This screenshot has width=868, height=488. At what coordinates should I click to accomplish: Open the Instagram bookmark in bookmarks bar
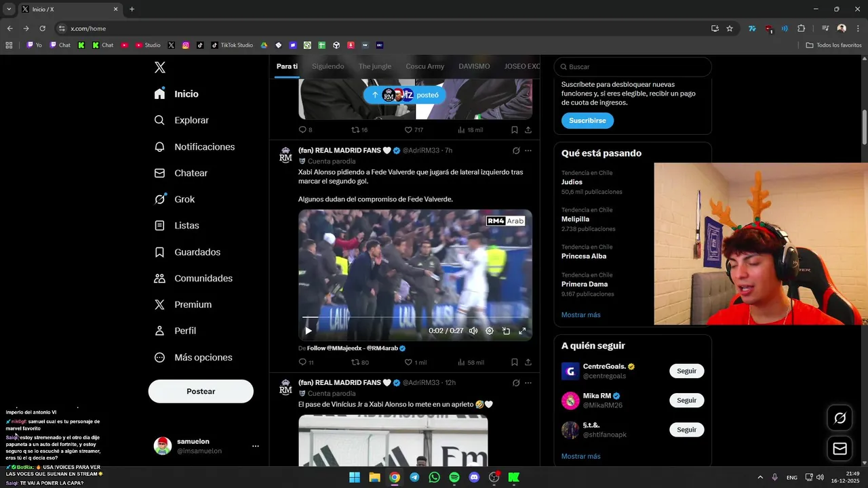(x=185, y=45)
